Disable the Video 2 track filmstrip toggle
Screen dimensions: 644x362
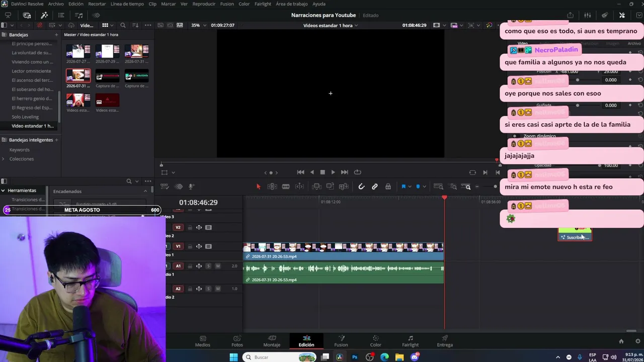(208, 227)
